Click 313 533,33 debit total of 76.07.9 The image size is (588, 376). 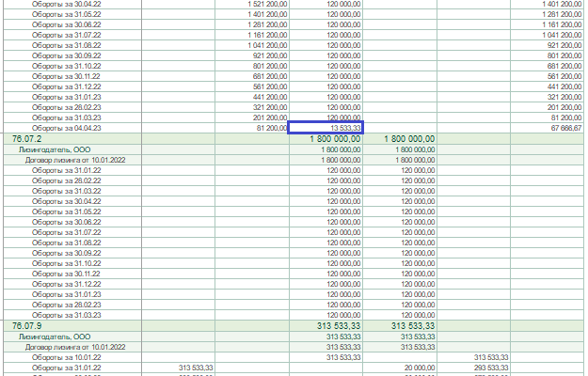339,326
